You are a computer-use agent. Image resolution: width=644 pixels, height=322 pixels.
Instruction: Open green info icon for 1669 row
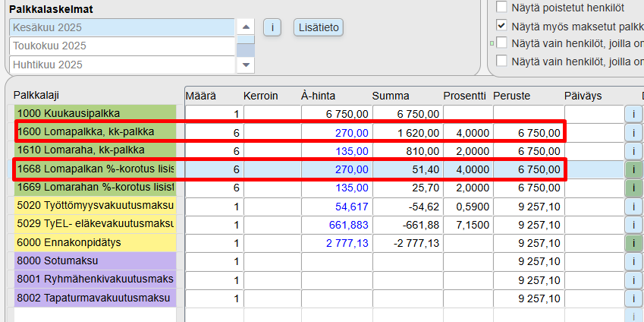pos(633,187)
